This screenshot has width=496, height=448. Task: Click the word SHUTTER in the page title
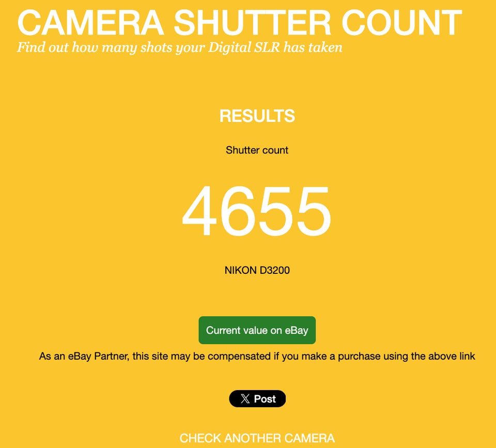(252, 22)
